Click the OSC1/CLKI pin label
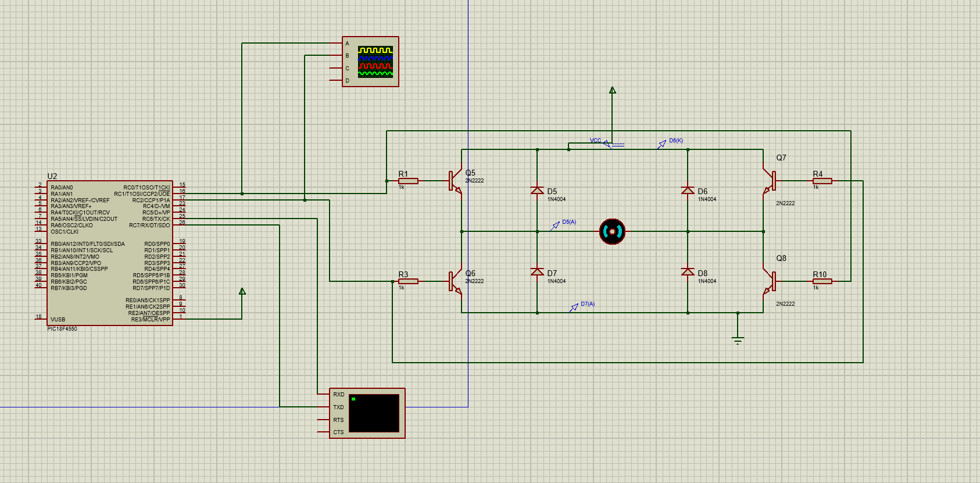The width and height of the screenshot is (980, 483). pyautogui.click(x=65, y=232)
